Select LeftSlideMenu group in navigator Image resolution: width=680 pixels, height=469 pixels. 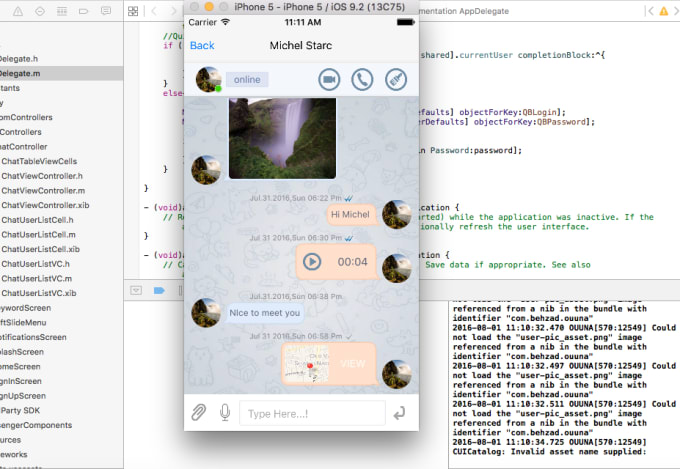pos(23,323)
